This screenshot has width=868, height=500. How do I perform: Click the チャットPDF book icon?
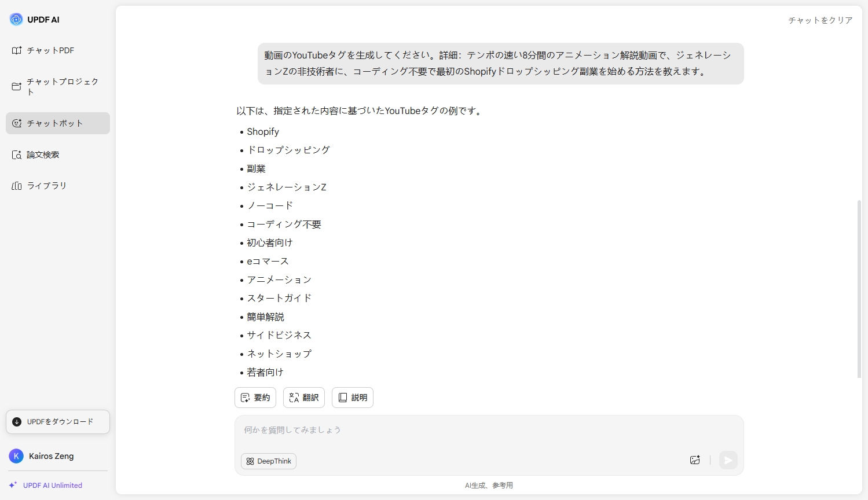click(17, 50)
